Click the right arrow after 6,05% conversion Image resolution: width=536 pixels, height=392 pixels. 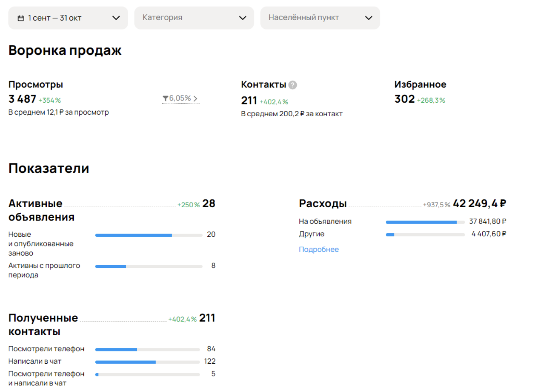195,99
